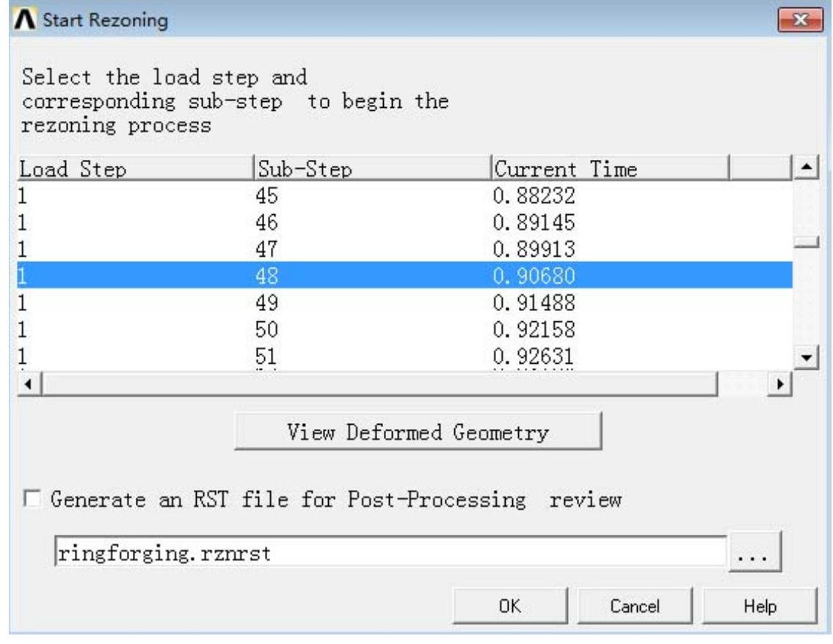Open Help for rezoning
Screen dimensions: 833x644
[x=759, y=607]
